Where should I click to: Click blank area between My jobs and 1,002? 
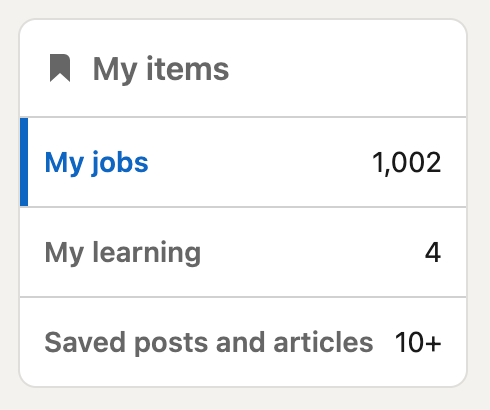tap(260, 163)
